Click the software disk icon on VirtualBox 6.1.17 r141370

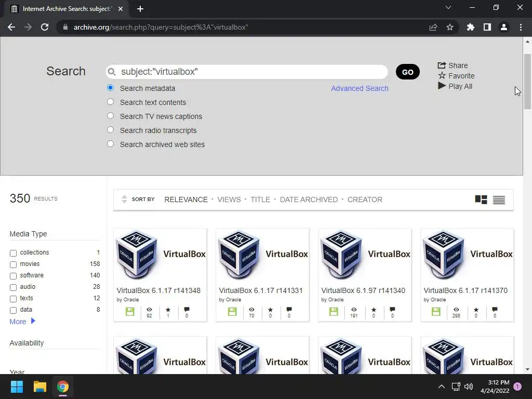pos(436,312)
